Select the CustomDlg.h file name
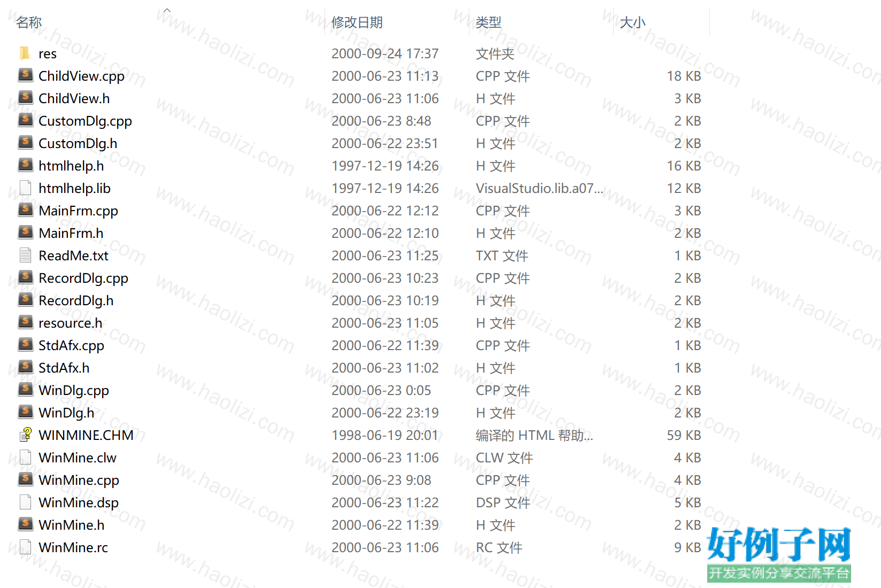The height and width of the screenshot is (588, 881). click(x=78, y=144)
